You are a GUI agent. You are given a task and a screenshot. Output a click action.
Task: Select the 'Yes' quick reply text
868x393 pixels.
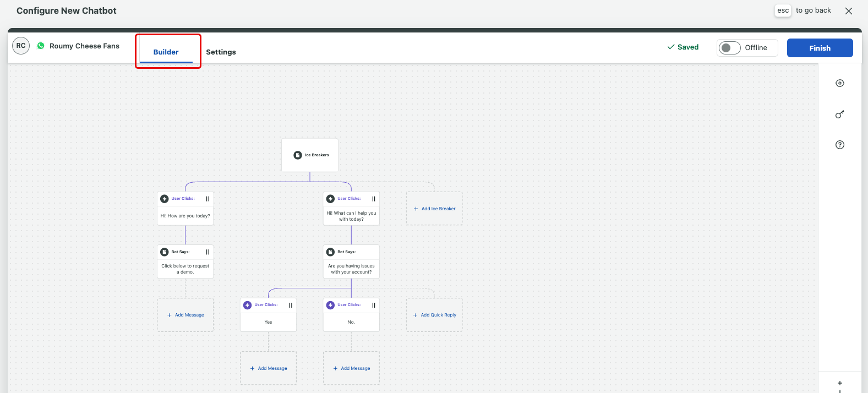[x=268, y=322]
